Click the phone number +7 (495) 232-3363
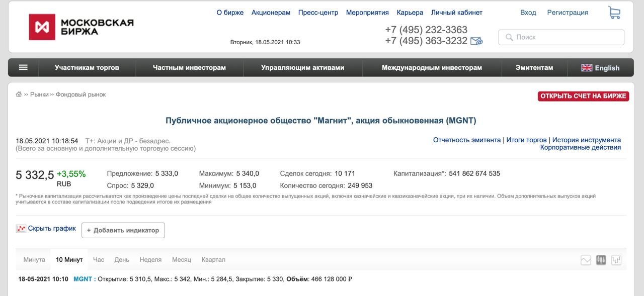Screen dimensions: 644x296 pyautogui.click(x=426, y=30)
